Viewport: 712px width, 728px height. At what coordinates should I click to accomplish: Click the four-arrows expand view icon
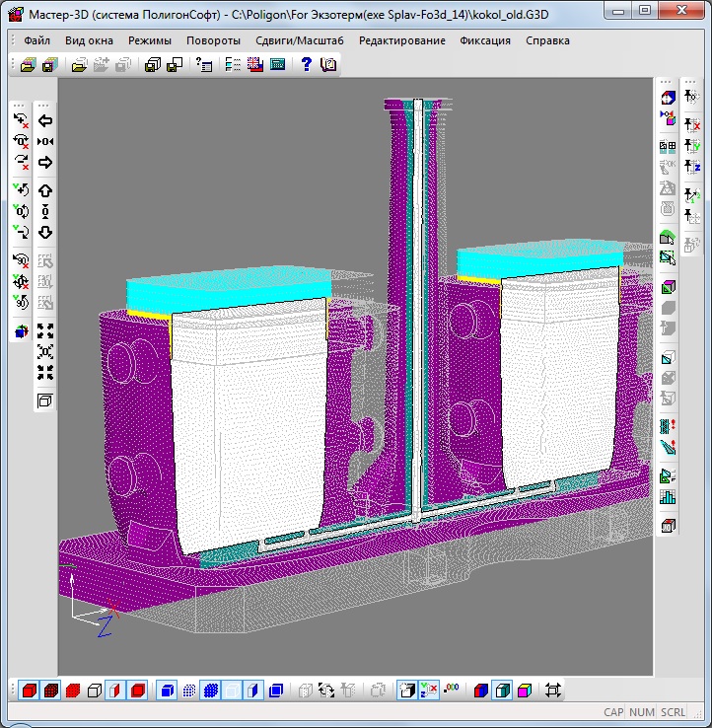44,329
